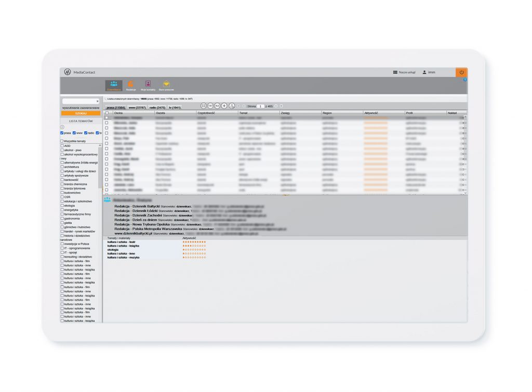Open the Moje kontakty section icon
Screen dimensions: 532x392
tap(148, 86)
